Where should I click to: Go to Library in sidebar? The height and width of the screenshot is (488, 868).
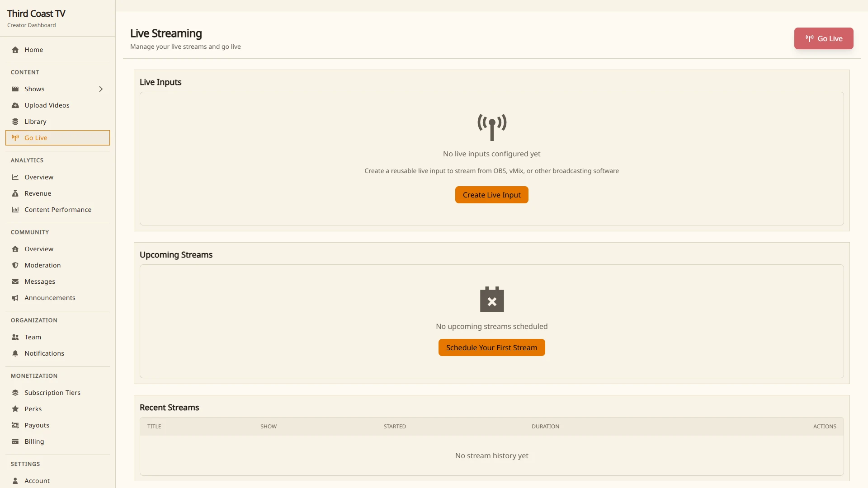pyautogui.click(x=57, y=122)
